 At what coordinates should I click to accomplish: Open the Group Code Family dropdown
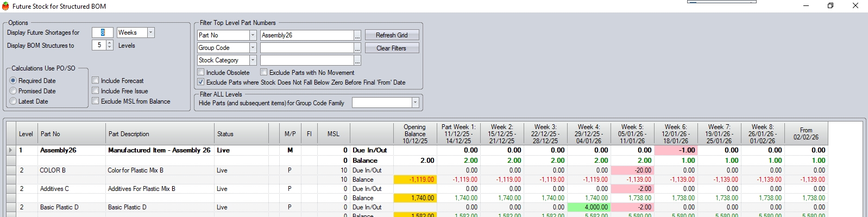415,103
